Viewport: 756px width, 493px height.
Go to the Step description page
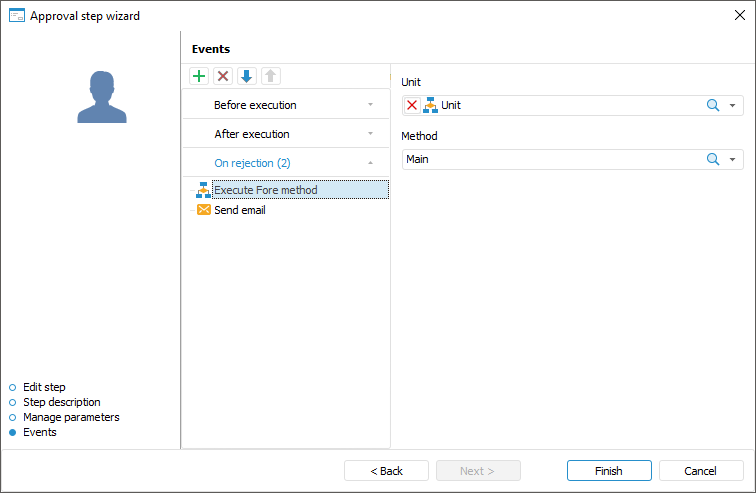(x=61, y=402)
